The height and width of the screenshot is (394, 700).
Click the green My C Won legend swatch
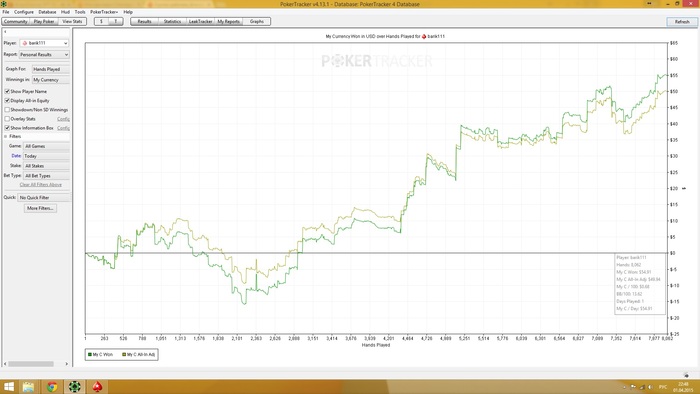90,354
